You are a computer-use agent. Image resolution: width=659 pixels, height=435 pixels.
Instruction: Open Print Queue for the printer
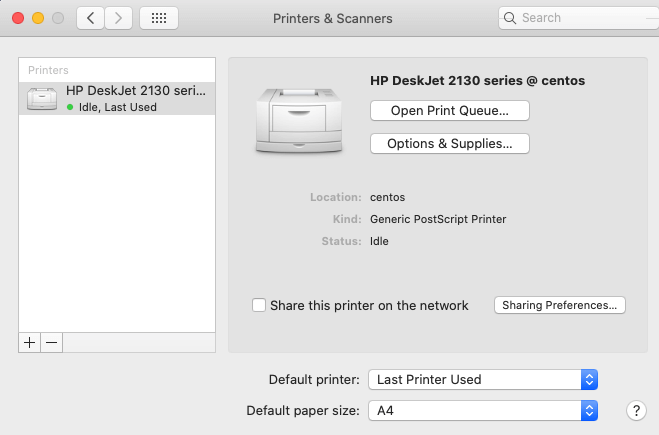tap(449, 110)
